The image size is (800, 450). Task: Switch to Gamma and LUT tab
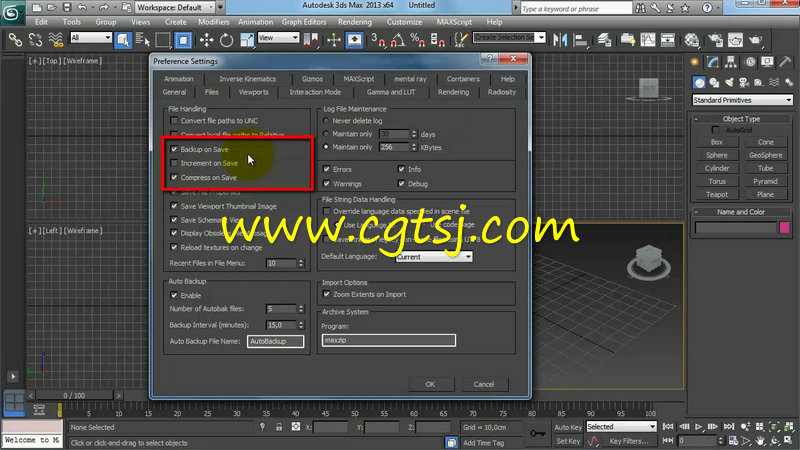point(391,92)
